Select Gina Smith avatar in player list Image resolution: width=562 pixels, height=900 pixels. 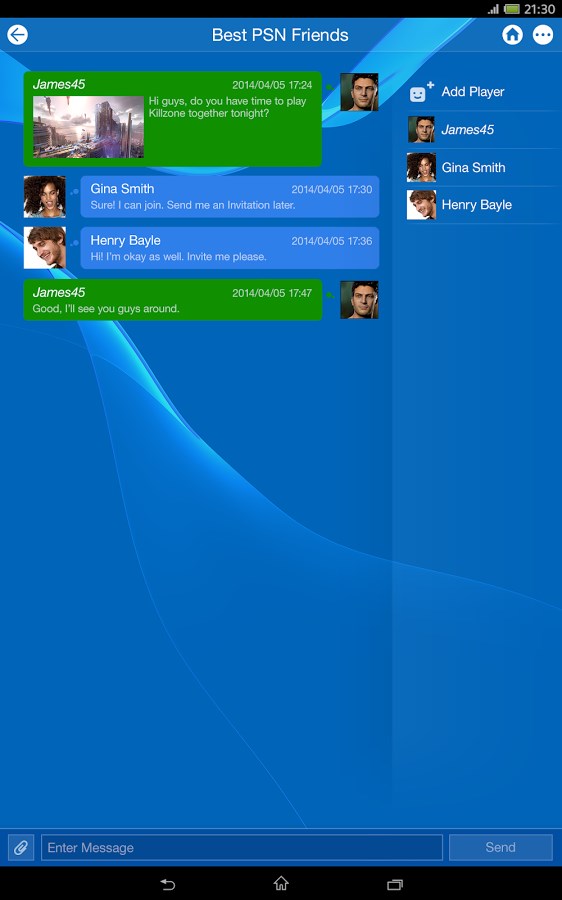[x=421, y=167]
